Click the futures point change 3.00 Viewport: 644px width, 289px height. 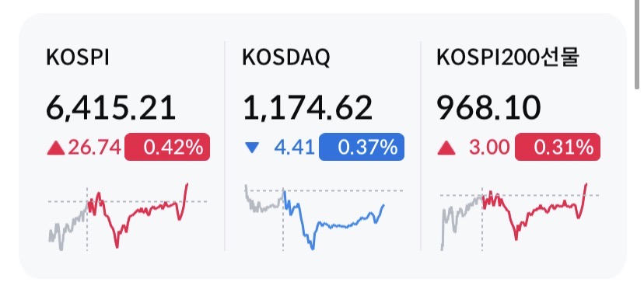[489, 148]
